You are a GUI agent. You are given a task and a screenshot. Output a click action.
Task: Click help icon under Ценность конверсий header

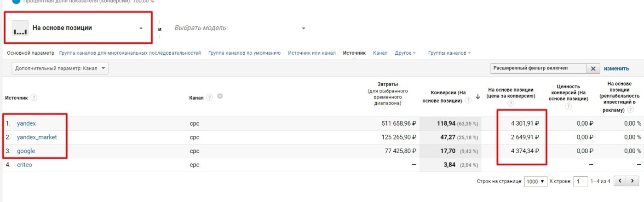568,106
